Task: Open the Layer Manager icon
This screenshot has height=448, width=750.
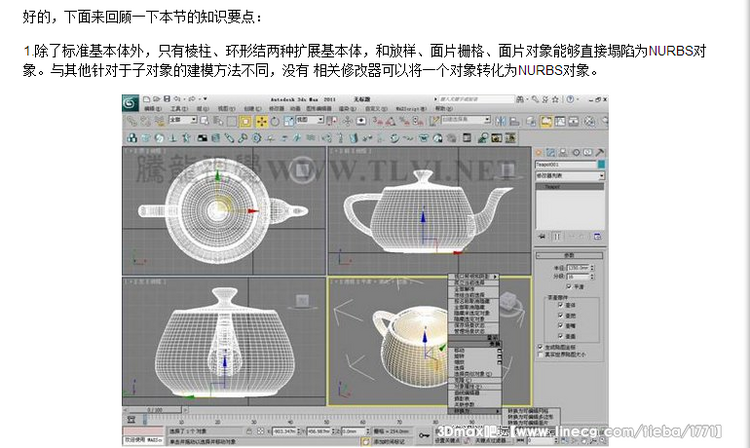Action: pos(531,121)
